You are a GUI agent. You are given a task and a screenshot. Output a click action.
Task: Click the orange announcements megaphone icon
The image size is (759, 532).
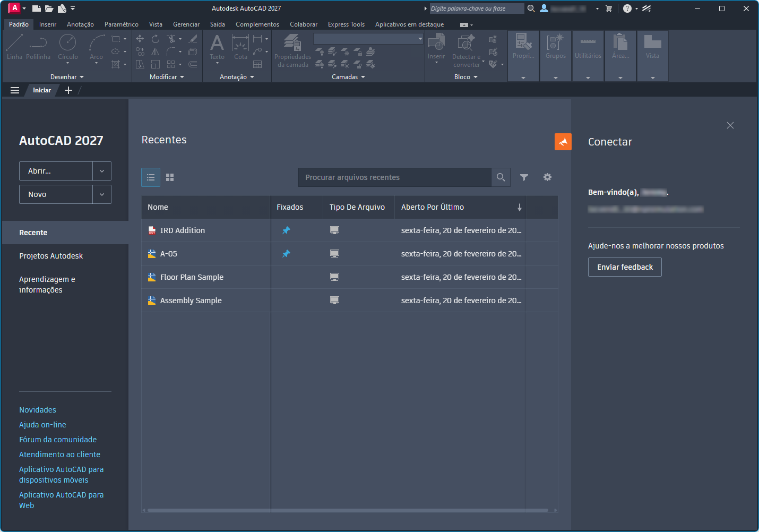pos(563,142)
